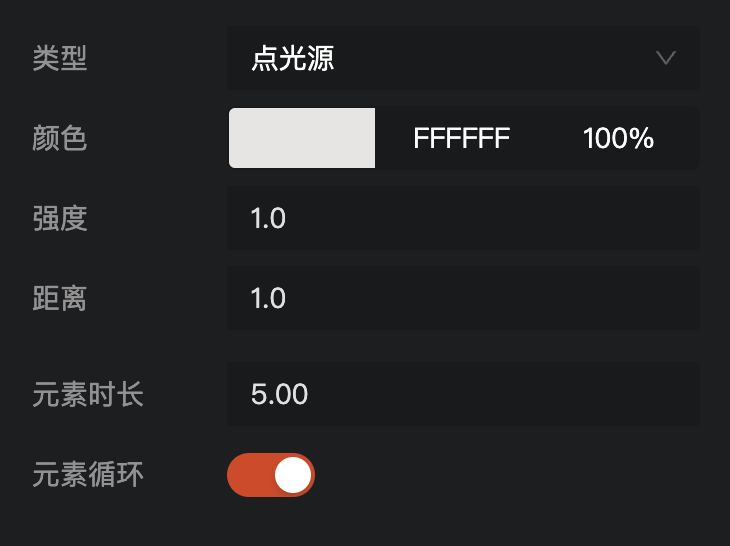Viewport: 730px width, 546px height.
Task: Click the 元素循环 label
Action: pos(88,475)
